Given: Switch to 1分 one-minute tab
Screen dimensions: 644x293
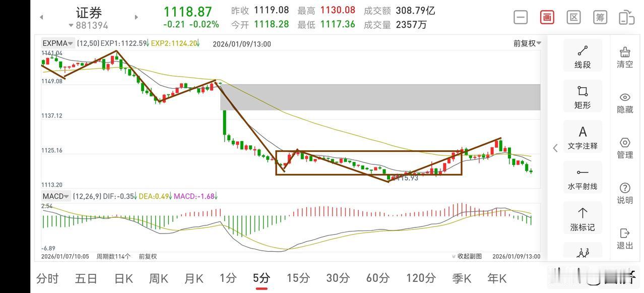Looking at the screenshot, I should point(228,278).
